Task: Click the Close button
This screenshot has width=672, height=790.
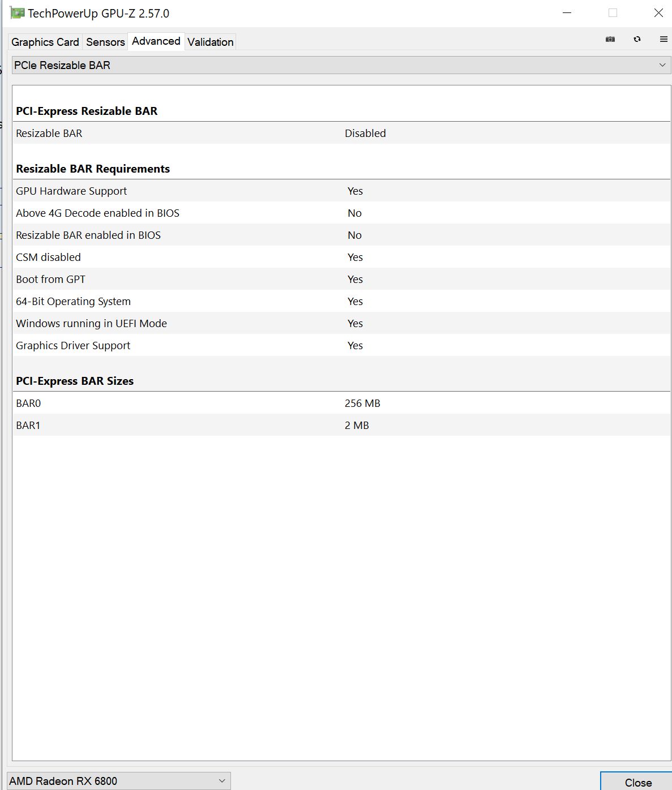Action: click(637, 782)
